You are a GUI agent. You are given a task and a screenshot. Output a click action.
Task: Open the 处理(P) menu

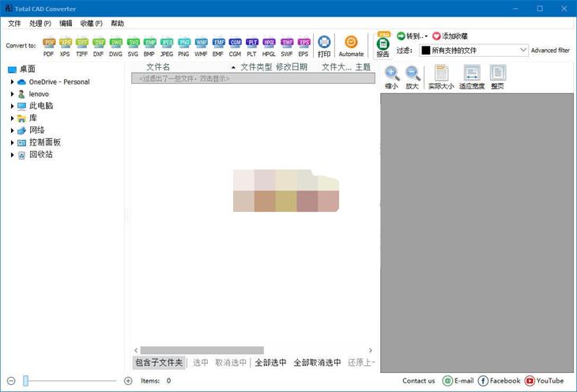tap(40, 23)
